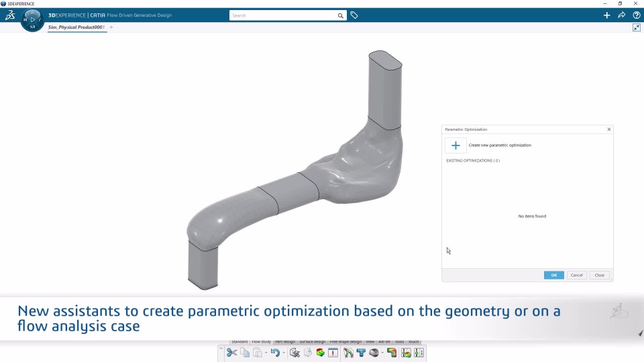Image resolution: width=644 pixels, height=362 pixels.
Task: Click the Copy icon in action bar
Action: point(245,353)
